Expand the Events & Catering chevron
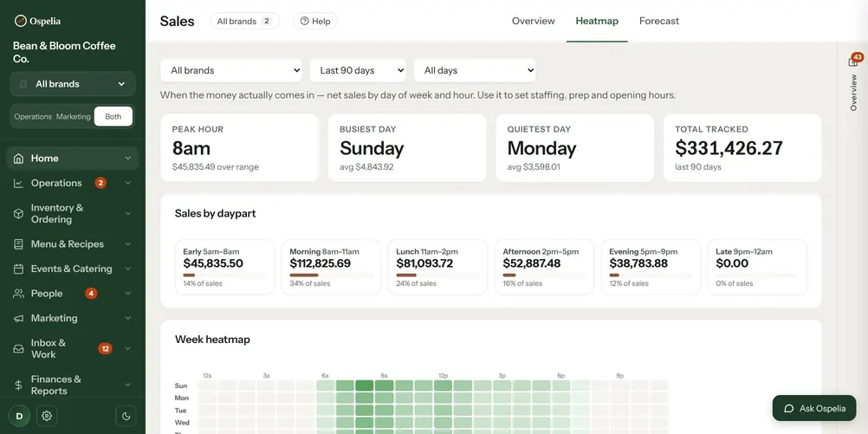This screenshot has height=434, width=868. coord(128,269)
